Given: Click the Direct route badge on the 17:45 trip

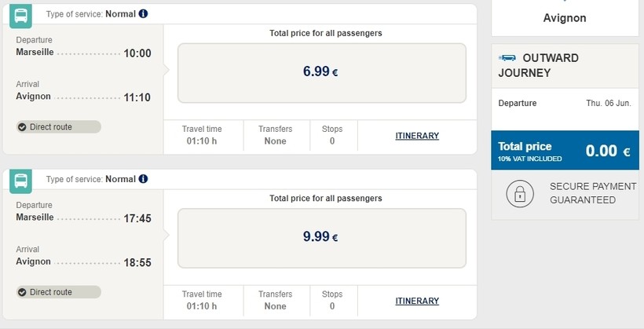Looking at the screenshot, I should pos(59,292).
